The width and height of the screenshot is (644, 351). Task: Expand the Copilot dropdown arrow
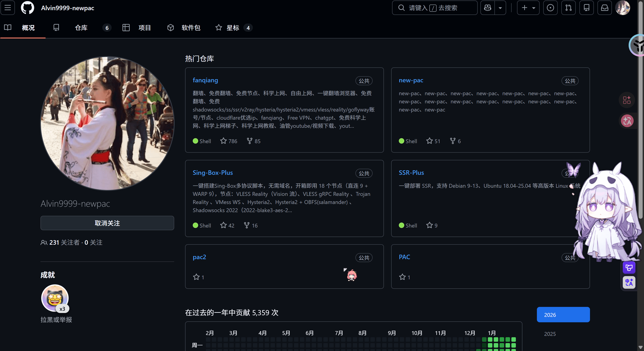tap(500, 8)
